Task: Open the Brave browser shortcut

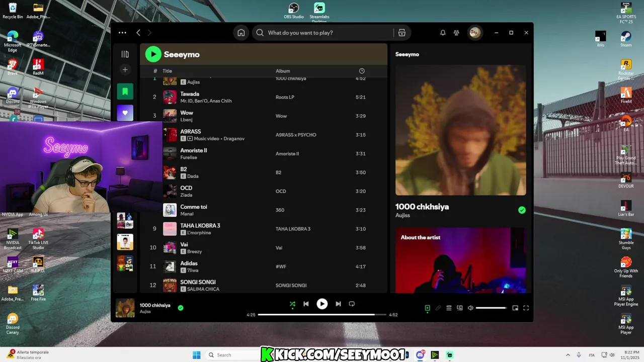Action: coord(13,67)
